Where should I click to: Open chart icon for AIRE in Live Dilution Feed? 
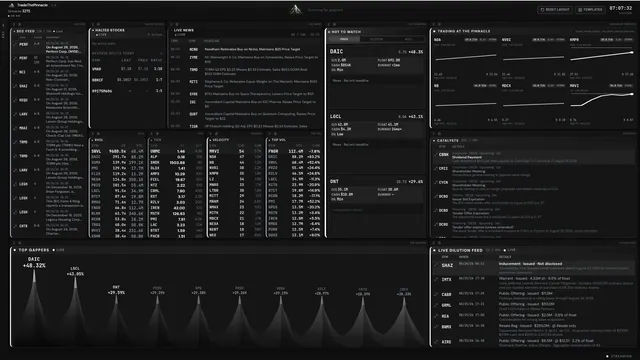click(436, 342)
